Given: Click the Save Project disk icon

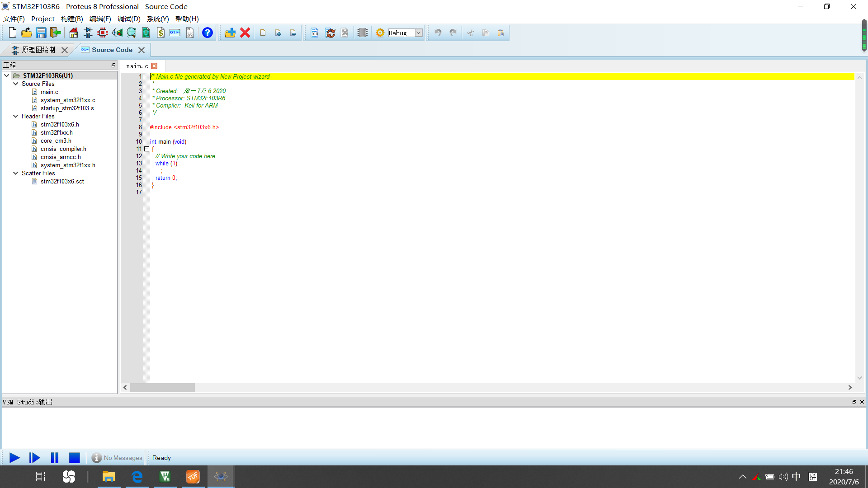Looking at the screenshot, I should pyautogui.click(x=41, y=33).
